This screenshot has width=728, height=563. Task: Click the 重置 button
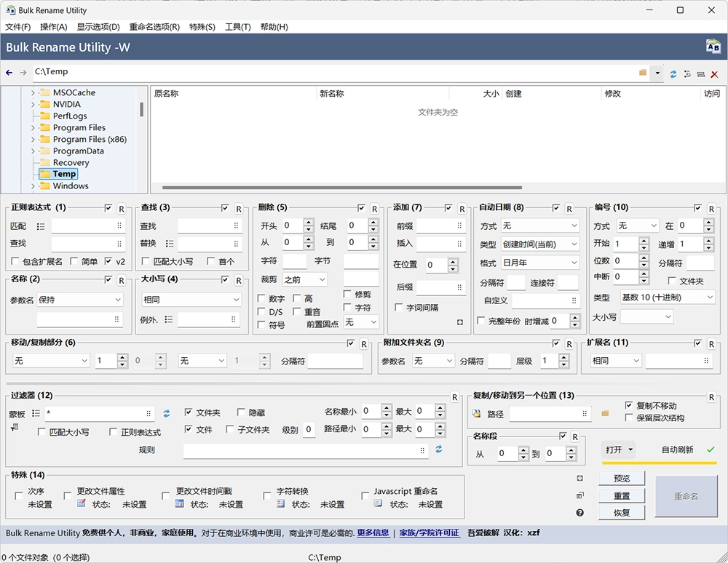point(622,496)
